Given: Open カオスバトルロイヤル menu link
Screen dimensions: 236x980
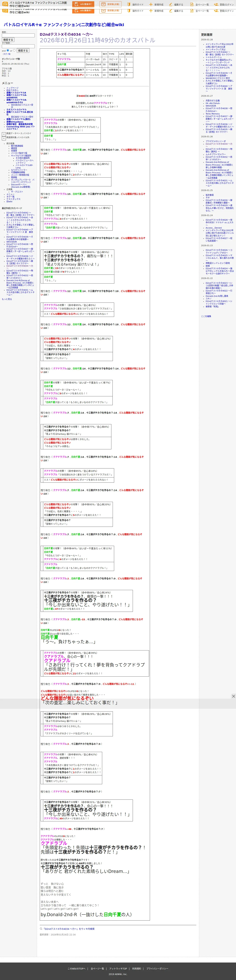Looking at the screenshot, I should pos(16,109).
